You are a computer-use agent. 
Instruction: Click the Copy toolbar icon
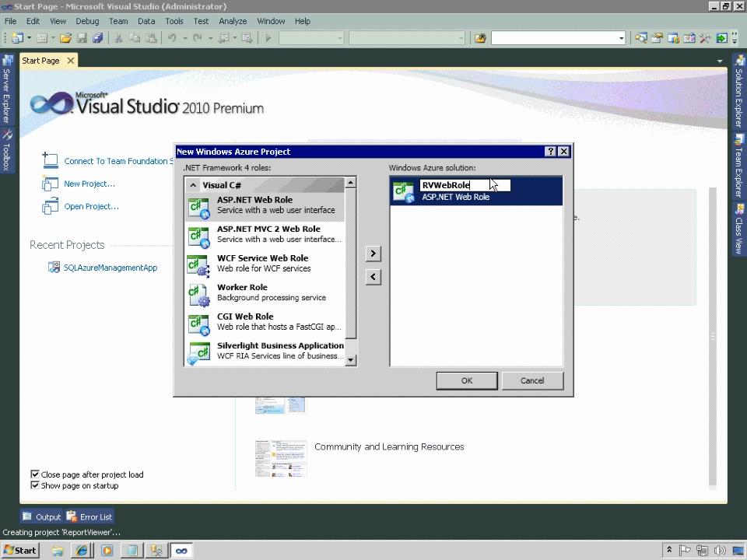click(x=135, y=37)
